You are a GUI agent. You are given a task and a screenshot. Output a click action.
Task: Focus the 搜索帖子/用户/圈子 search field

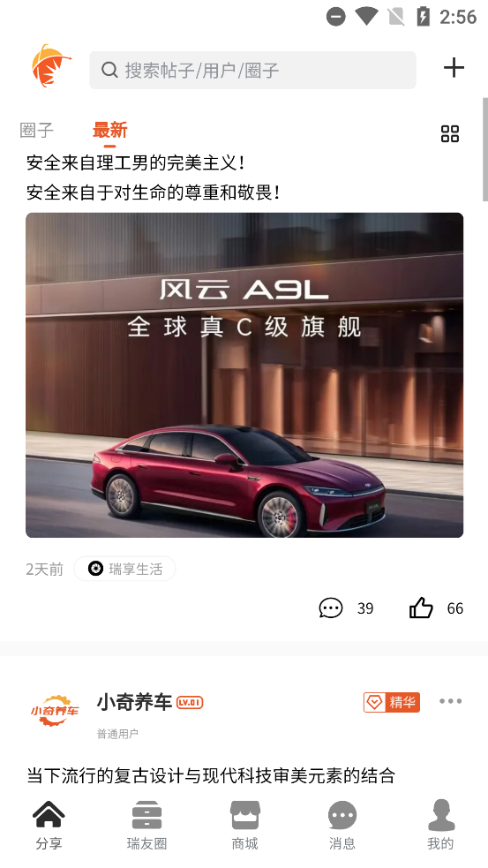(253, 71)
